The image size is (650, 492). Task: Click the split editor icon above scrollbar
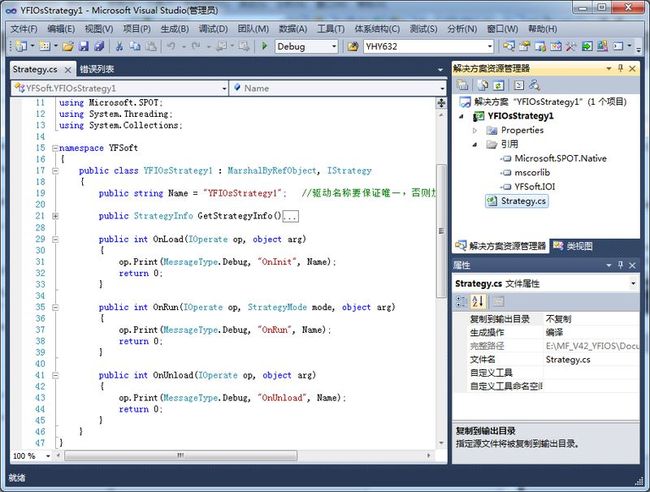(x=441, y=103)
